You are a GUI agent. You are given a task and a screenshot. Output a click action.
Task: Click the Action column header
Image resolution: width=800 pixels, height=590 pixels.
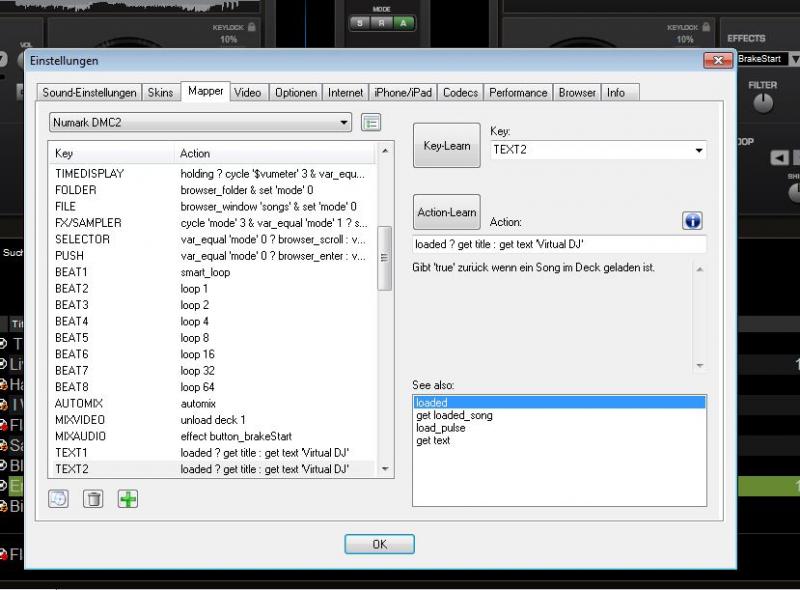pyautogui.click(x=274, y=153)
